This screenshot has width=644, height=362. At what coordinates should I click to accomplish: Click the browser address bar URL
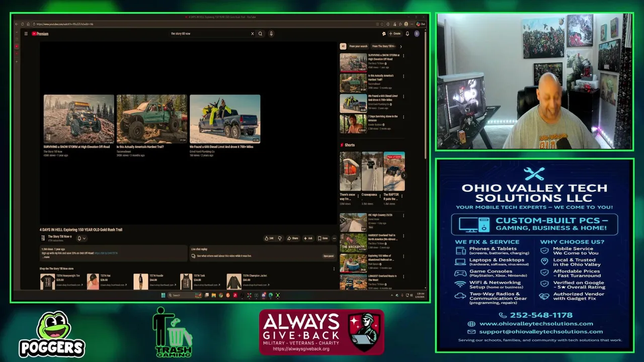(65, 24)
